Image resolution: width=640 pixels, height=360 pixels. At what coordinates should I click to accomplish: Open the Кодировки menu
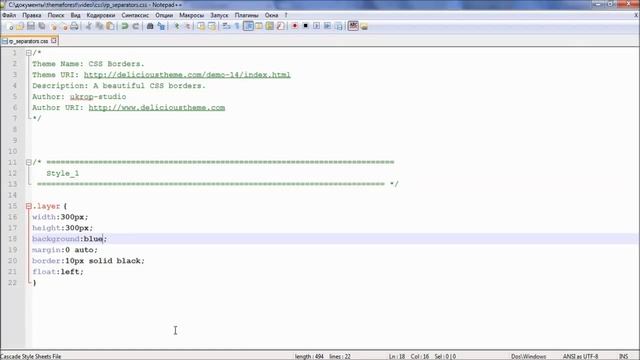(100, 15)
